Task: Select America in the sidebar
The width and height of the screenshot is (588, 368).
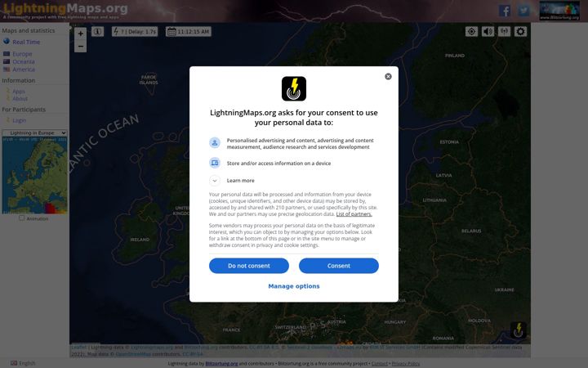Action: coord(24,70)
